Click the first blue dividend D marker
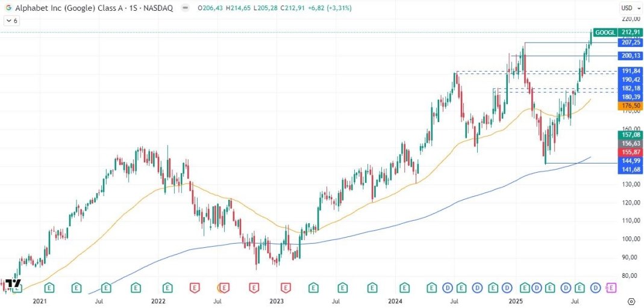This screenshot has width=644, height=308. pos(447,288)
